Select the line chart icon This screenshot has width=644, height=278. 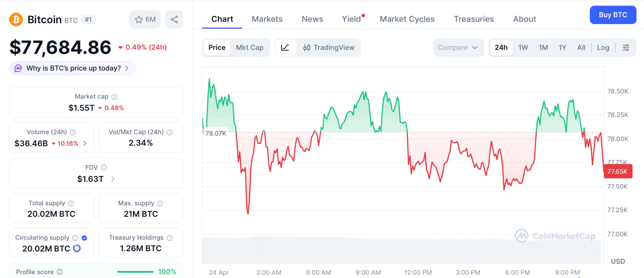[x=285, y=47]
